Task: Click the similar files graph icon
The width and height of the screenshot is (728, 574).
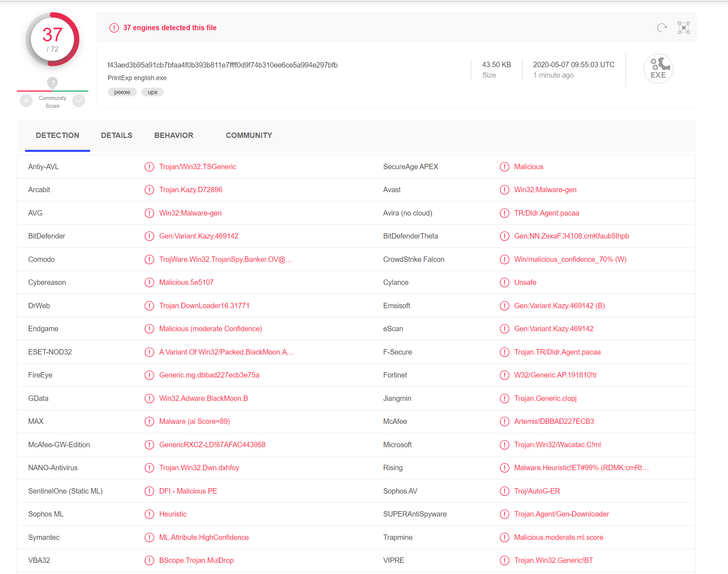Action: (x=683, y=28)
